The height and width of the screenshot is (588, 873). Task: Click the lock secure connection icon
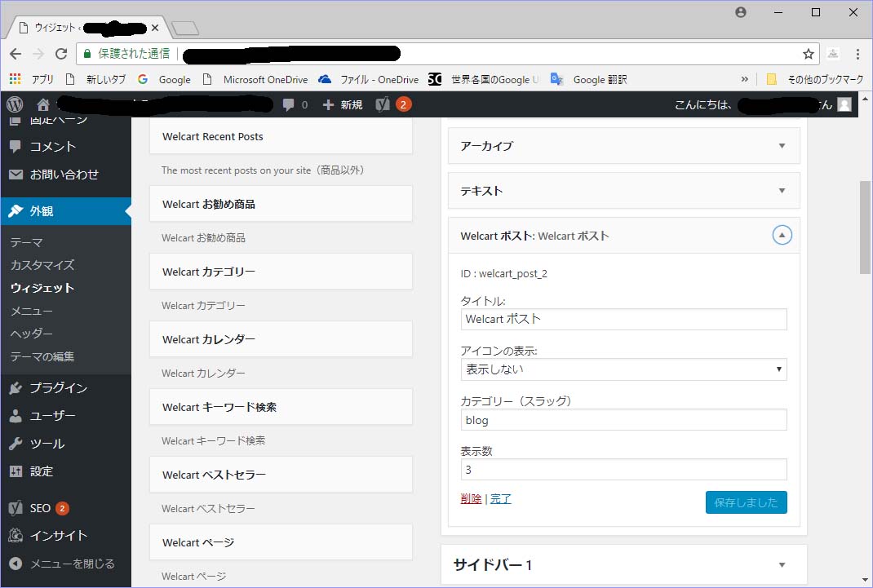click(87, 53)
